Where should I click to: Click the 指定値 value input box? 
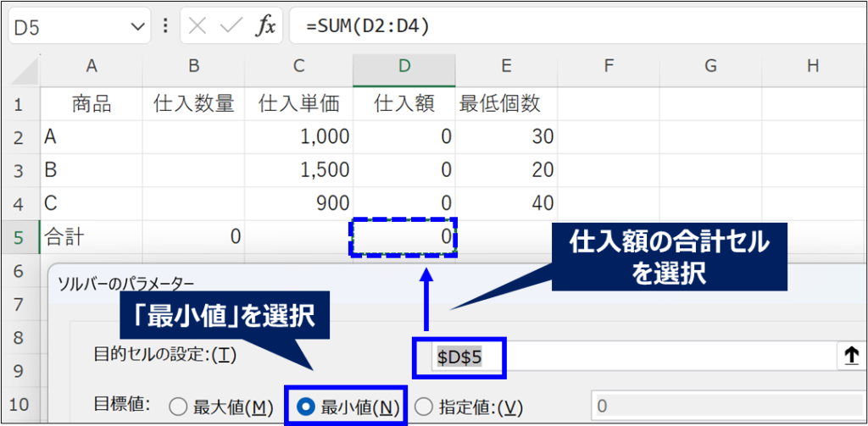pos(721,407)
